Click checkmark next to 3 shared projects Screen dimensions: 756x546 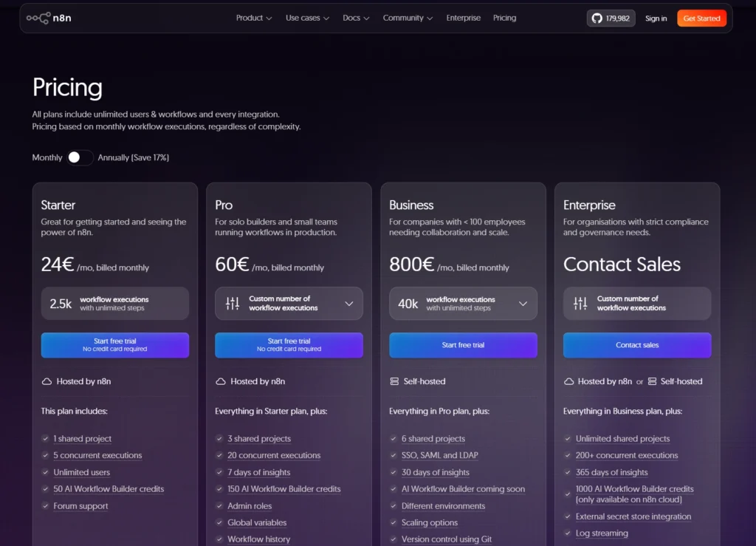219,438
